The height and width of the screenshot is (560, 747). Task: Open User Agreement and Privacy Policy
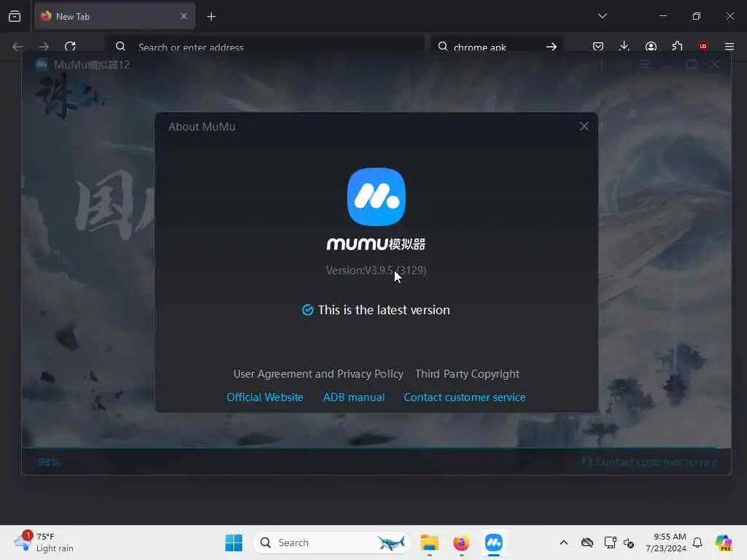[318, 374]
